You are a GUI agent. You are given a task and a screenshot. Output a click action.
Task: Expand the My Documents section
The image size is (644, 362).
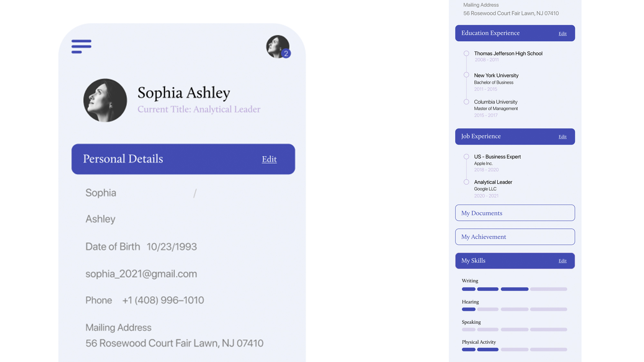(515, 213)
